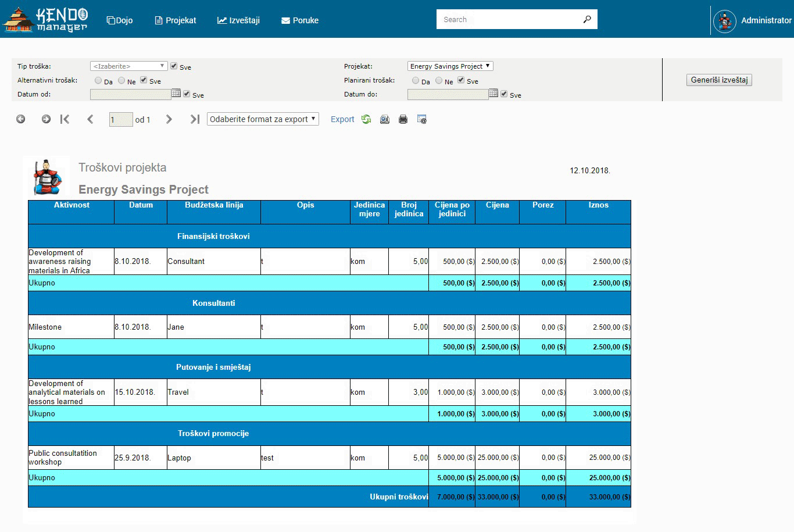Toggle Sve checkbox for Datum od
Screen dimensions: 794x532
[x=187, y=94]
